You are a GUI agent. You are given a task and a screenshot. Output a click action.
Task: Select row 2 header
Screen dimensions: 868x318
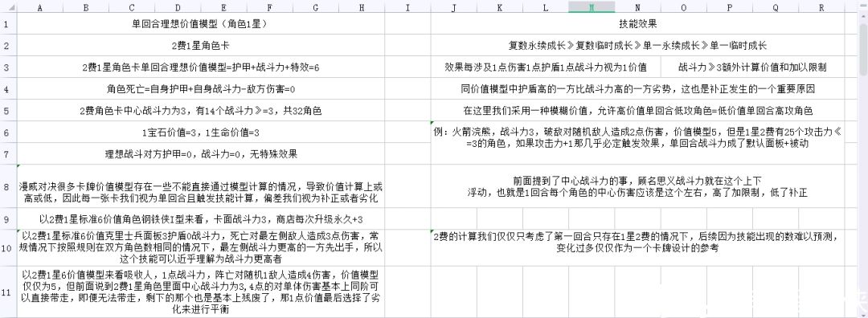(x=8, y=45)
